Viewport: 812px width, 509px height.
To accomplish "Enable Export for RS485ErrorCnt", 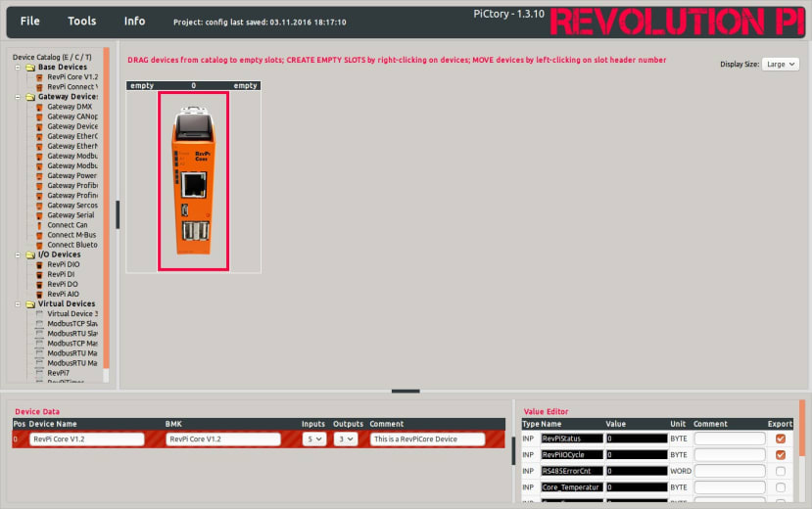I will [781, 471].
